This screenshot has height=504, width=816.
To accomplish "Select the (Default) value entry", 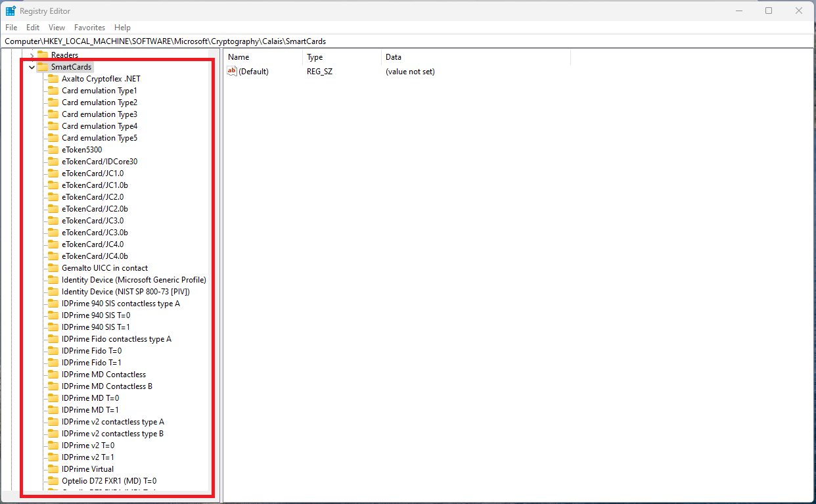I will click(x=254, y=72).
